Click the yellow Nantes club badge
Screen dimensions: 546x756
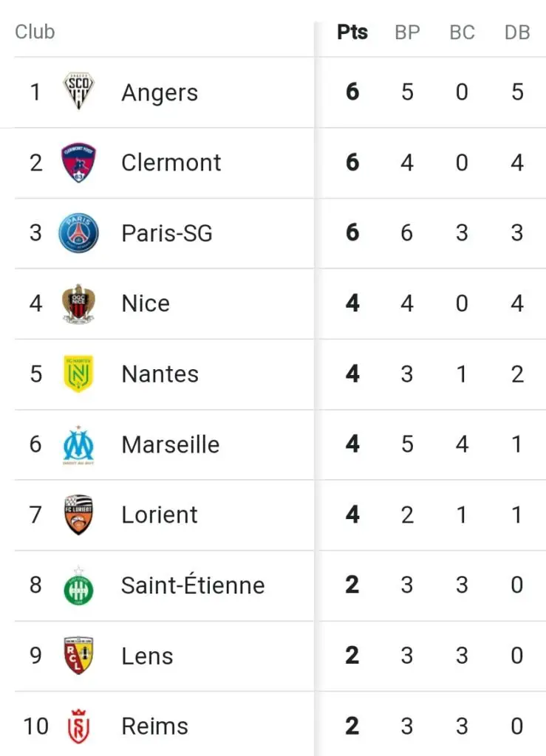pos(78,374)
